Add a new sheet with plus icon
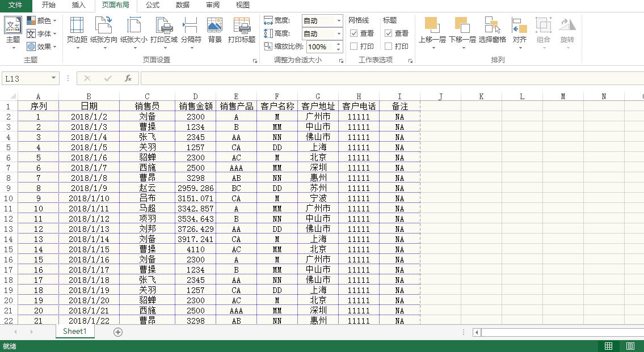Screen dimensions: 644x352 pyautogui.click(x=118, y=332)
